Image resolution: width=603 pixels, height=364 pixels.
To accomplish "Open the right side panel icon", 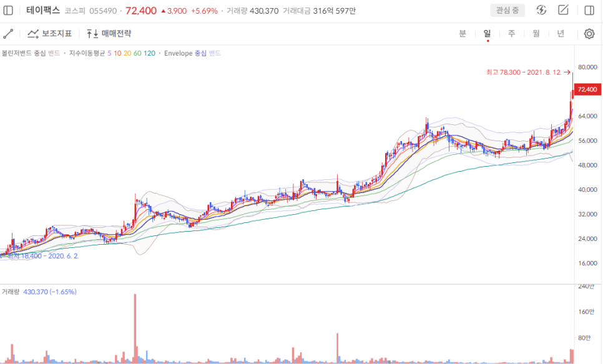I will (589, 11).
